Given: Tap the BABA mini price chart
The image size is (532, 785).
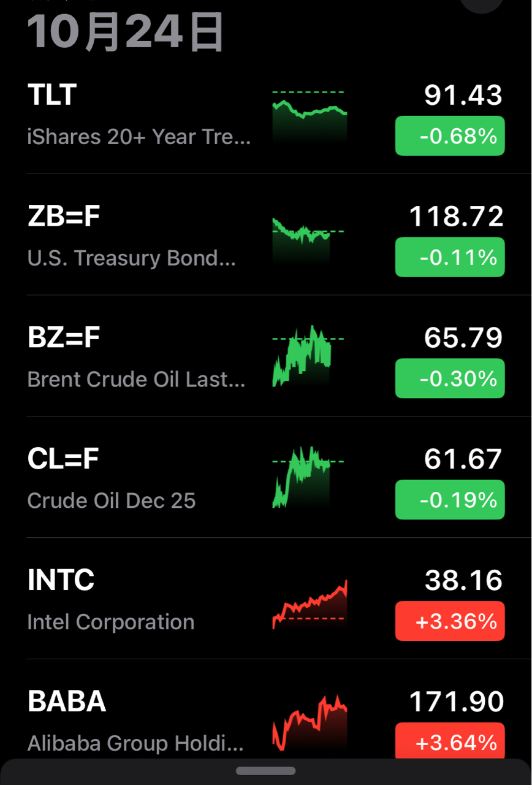Looking at the screenshot, I should [310, 722].
